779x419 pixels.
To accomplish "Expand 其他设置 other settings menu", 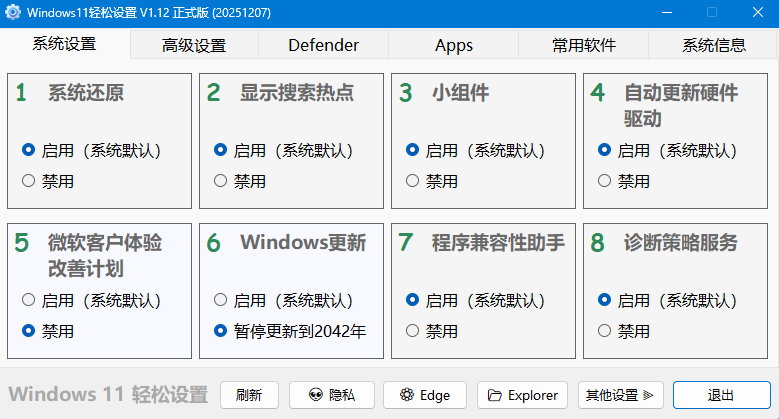I will click(x=624, y=395).
